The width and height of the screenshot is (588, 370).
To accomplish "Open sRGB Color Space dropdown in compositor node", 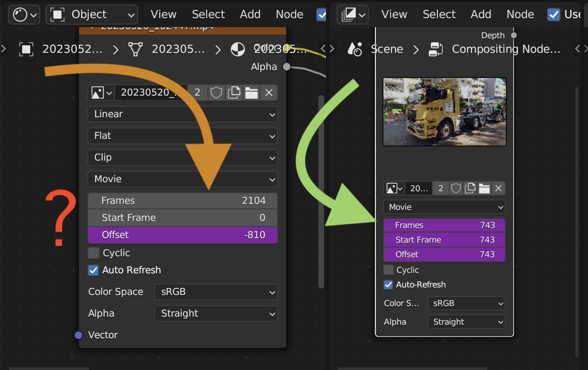I will point(467,304).
